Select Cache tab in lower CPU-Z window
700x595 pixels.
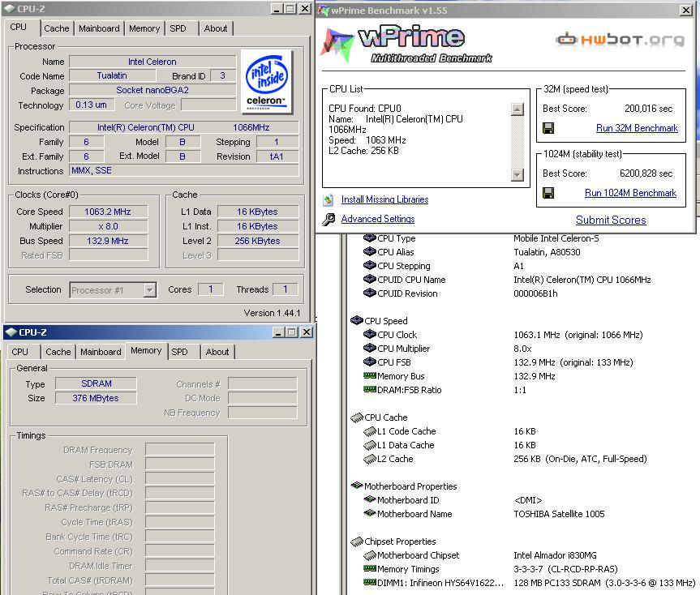pos(58,352)
